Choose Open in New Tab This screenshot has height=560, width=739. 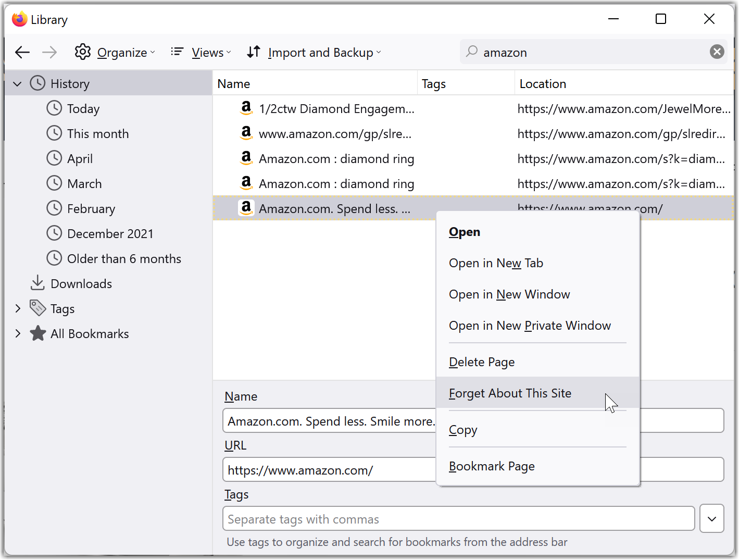click(x=538, y=263)
